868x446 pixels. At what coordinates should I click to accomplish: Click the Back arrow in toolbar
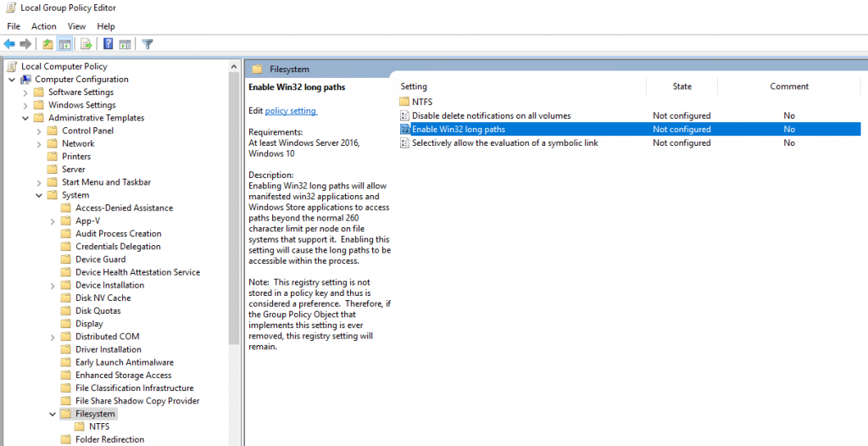tap(9, 44)
